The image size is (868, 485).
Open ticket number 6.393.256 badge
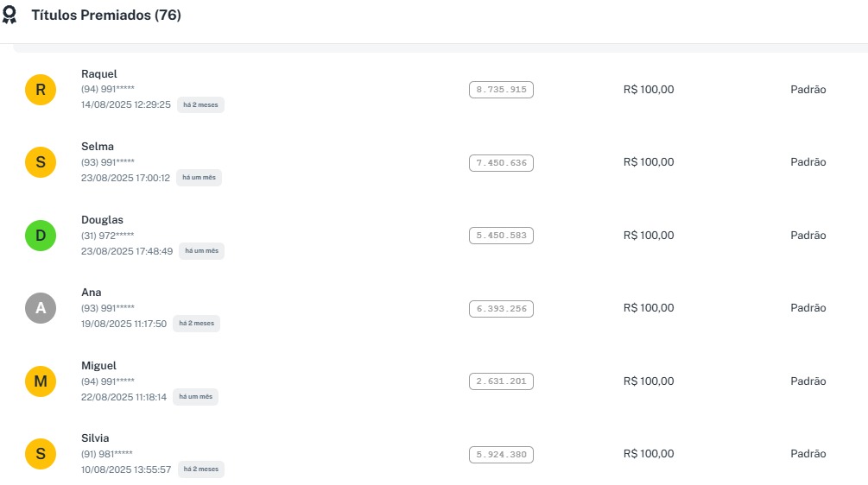pyautogui.click(x=501, y=308)
